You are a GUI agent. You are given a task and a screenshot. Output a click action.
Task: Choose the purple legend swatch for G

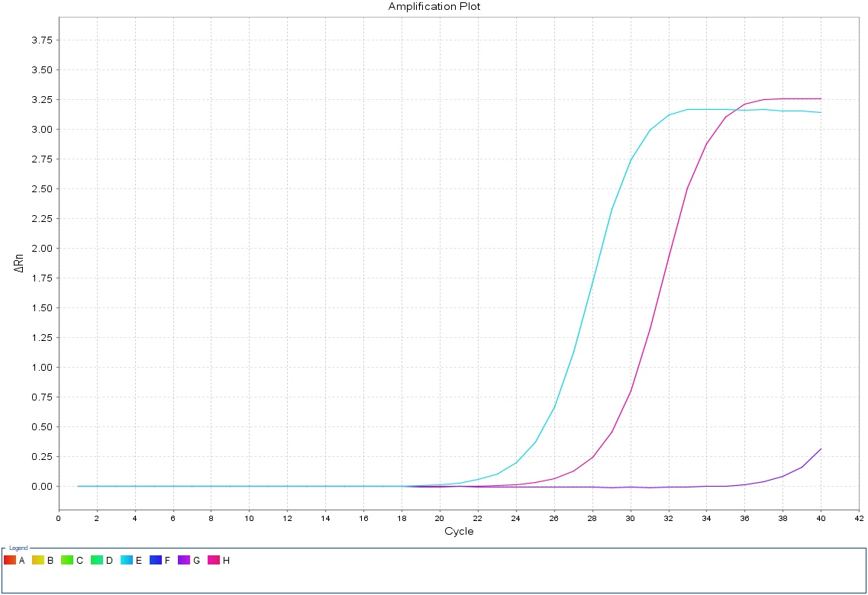185,561
